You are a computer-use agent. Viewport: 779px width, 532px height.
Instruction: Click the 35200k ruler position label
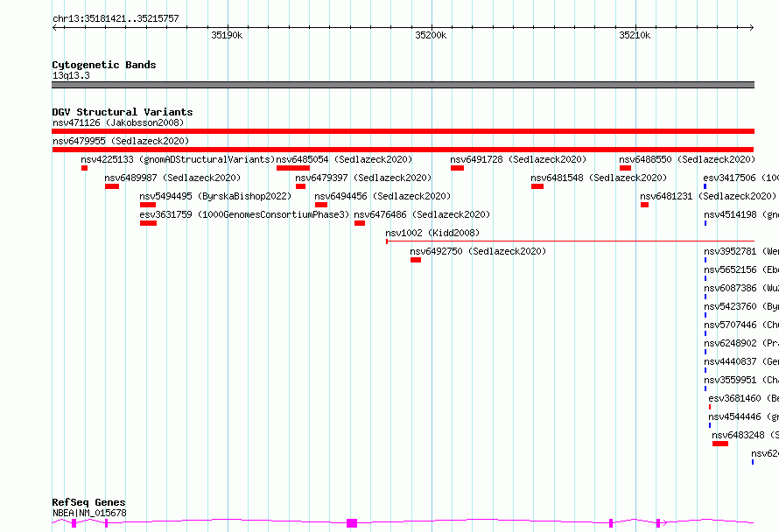[x=431, y=35]
